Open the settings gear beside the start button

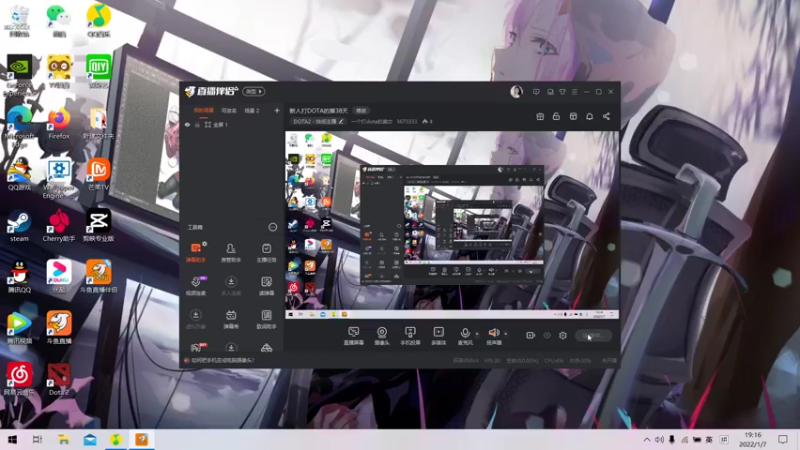pos(563,335)
